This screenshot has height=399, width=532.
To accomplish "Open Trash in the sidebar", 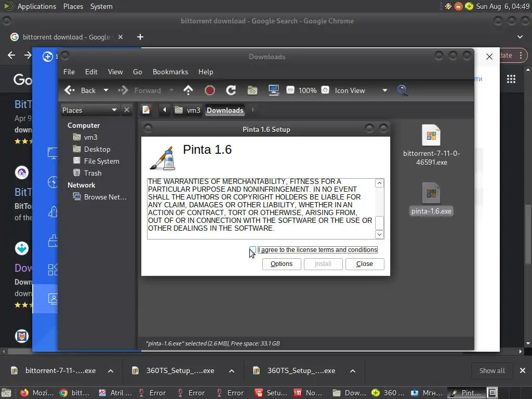I will point(87,173).
